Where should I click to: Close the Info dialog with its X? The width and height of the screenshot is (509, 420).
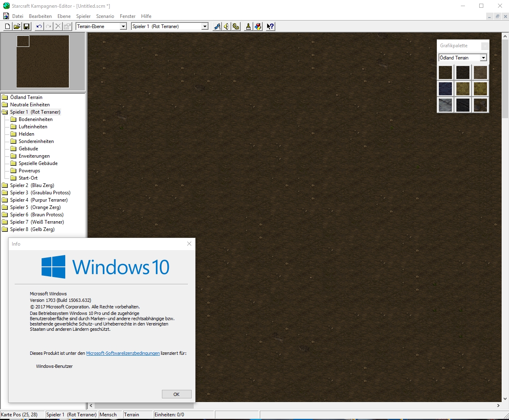(189, 244)
